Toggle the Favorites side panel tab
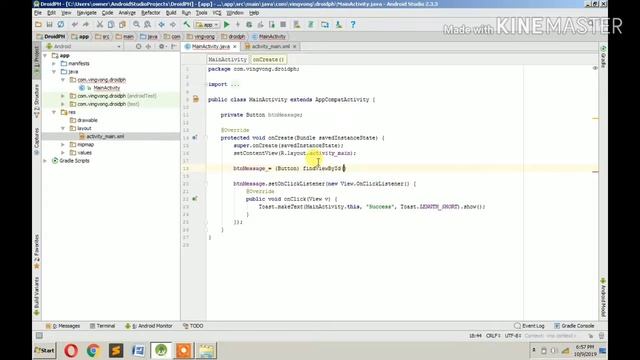The image size is (640, 360). click(x=37, y=251)
